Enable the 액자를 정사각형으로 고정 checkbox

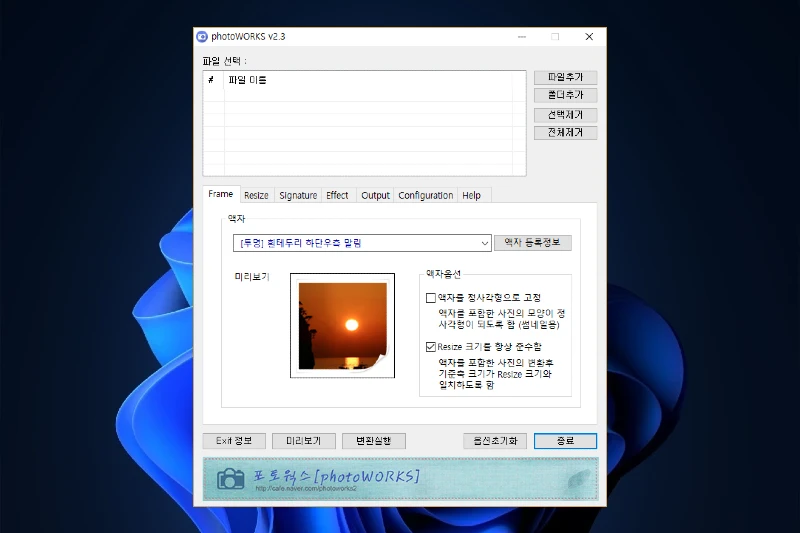pos(431,297)
